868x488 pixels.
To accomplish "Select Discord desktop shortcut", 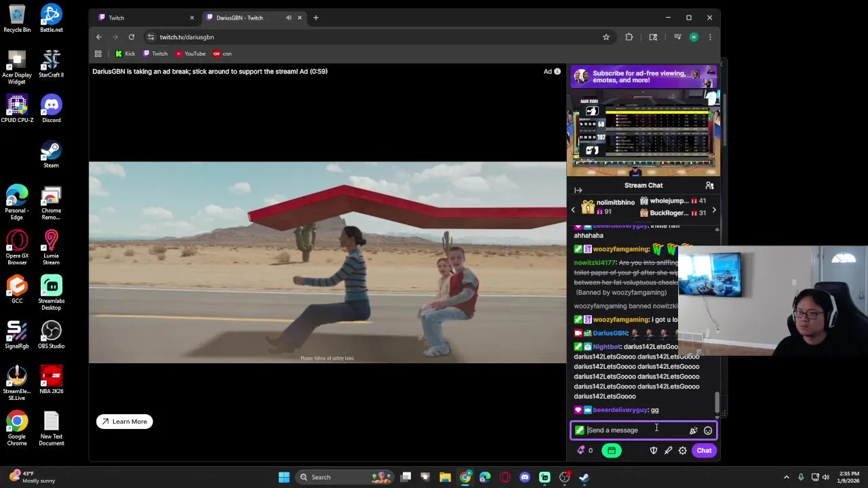I will coord(52,109).
